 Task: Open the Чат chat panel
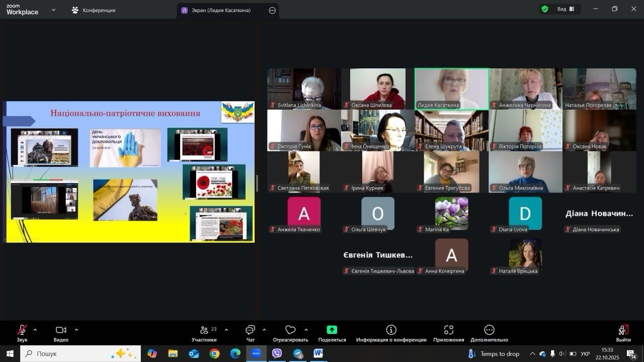click(250, 333)
